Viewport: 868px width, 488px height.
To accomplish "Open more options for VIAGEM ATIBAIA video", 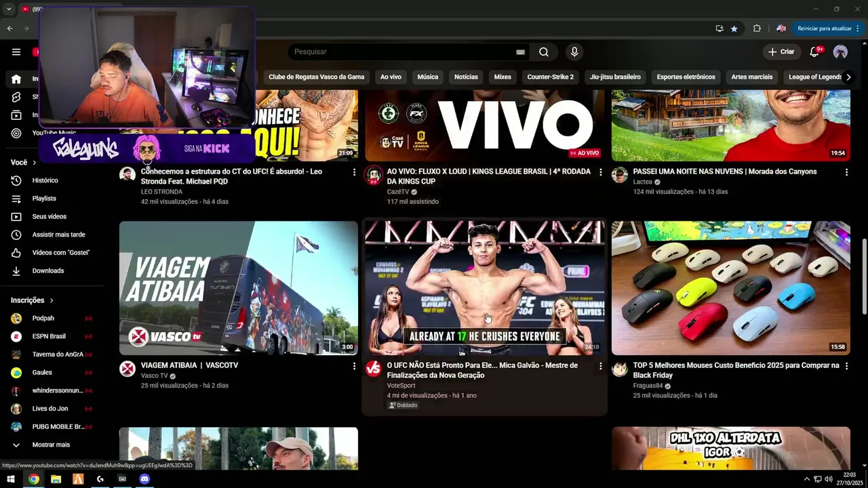I will point(353,366).
